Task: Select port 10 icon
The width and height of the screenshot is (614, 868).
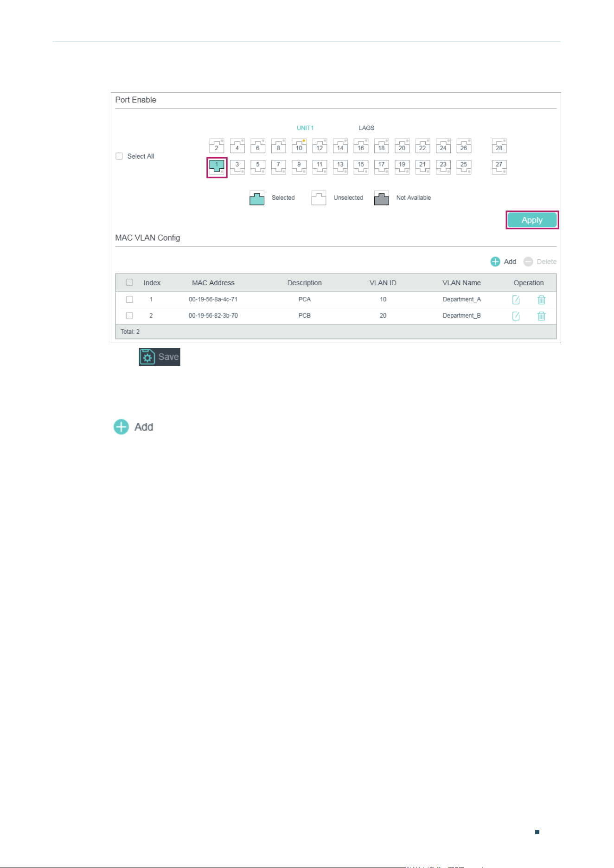Action: [299, 146]
